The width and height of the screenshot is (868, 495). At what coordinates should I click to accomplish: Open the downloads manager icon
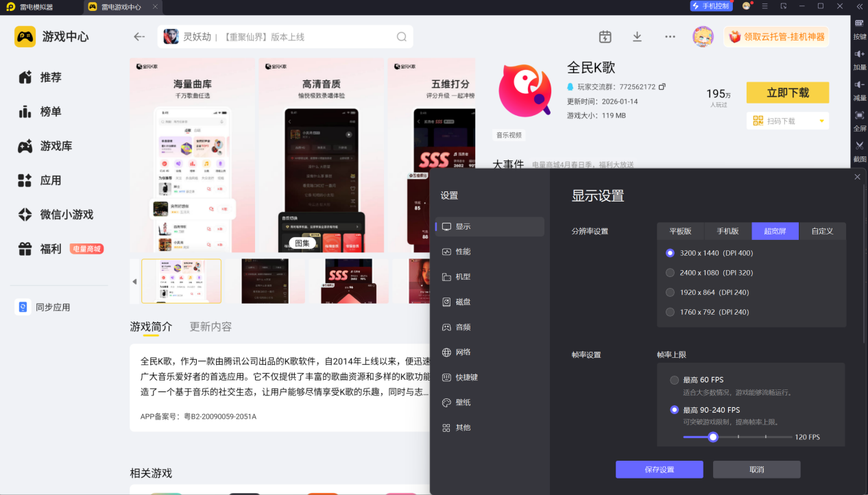pyautogui.click(x=637, y=37)
